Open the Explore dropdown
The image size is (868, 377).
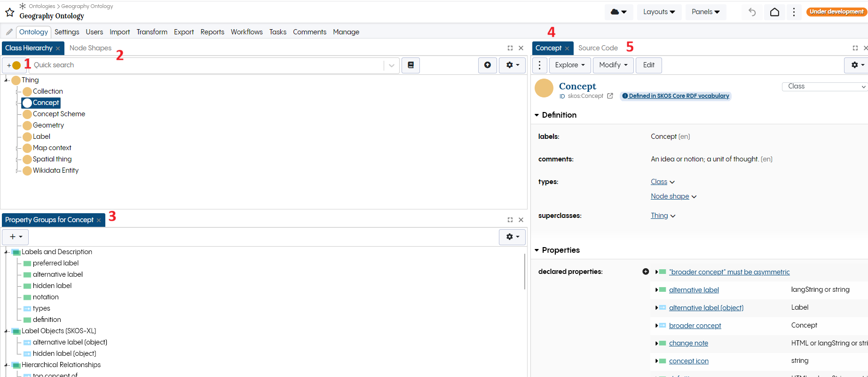pyautogui.click(x=570, y=65)
